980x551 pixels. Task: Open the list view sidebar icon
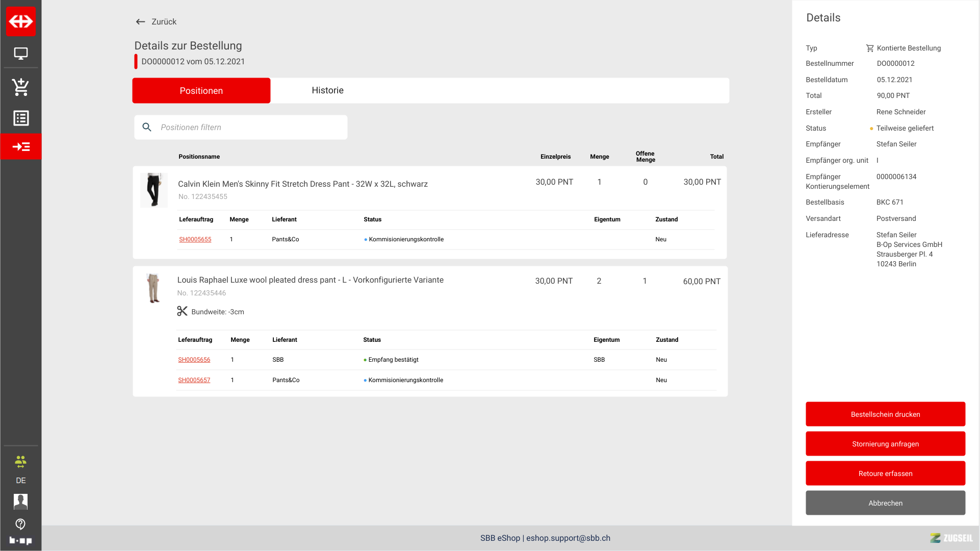pos(21,118)
